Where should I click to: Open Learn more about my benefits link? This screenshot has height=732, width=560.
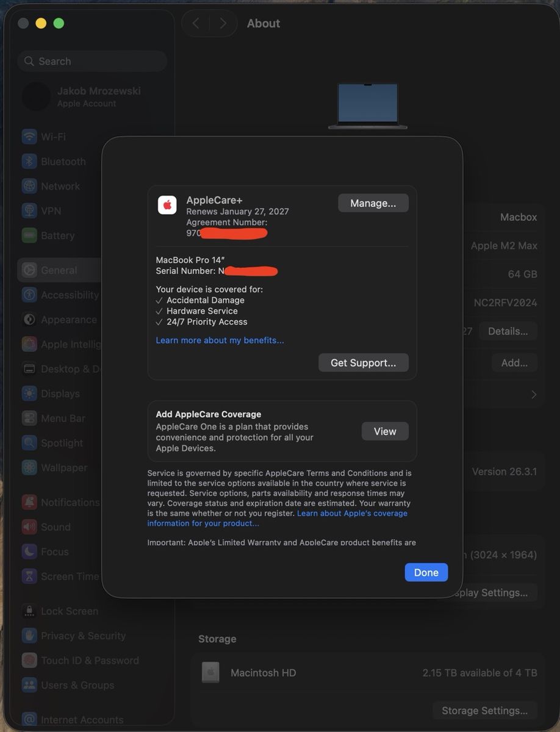(220, 340)
